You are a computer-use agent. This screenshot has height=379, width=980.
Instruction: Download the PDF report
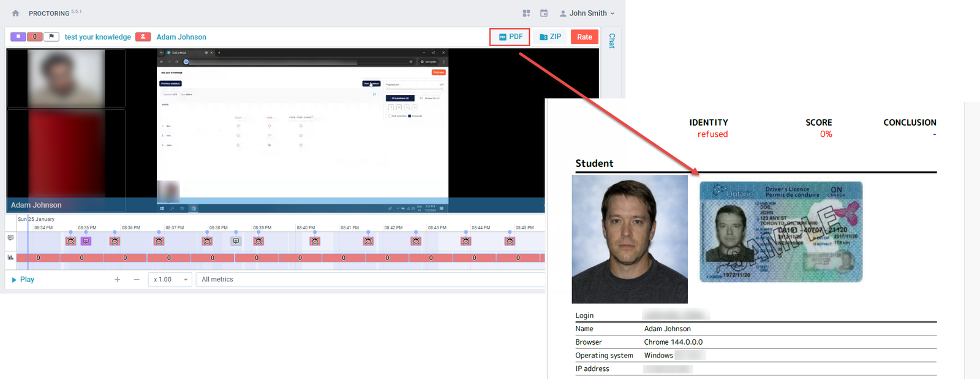tap(510, 37)
